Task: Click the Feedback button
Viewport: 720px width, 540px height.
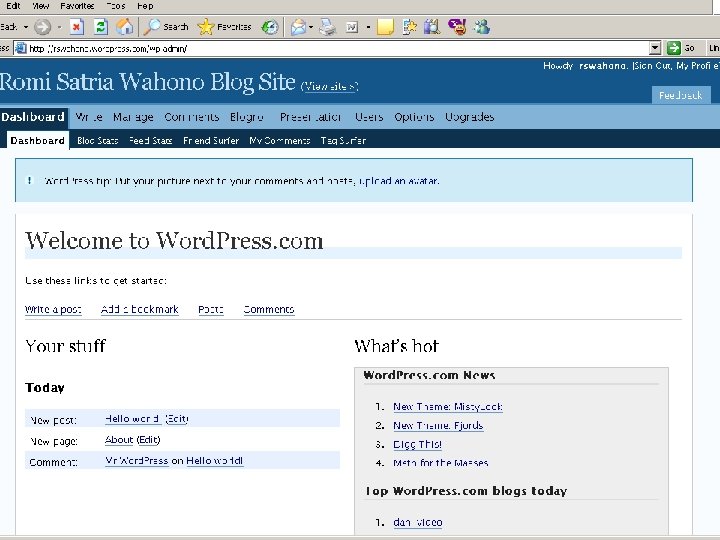Action: [x=681, y=95]
